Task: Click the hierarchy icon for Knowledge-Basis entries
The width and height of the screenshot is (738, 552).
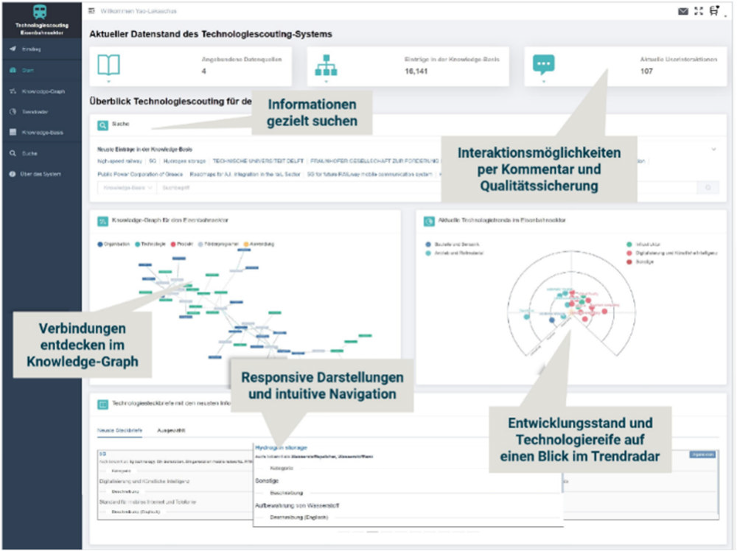Action: coord(326,64)
